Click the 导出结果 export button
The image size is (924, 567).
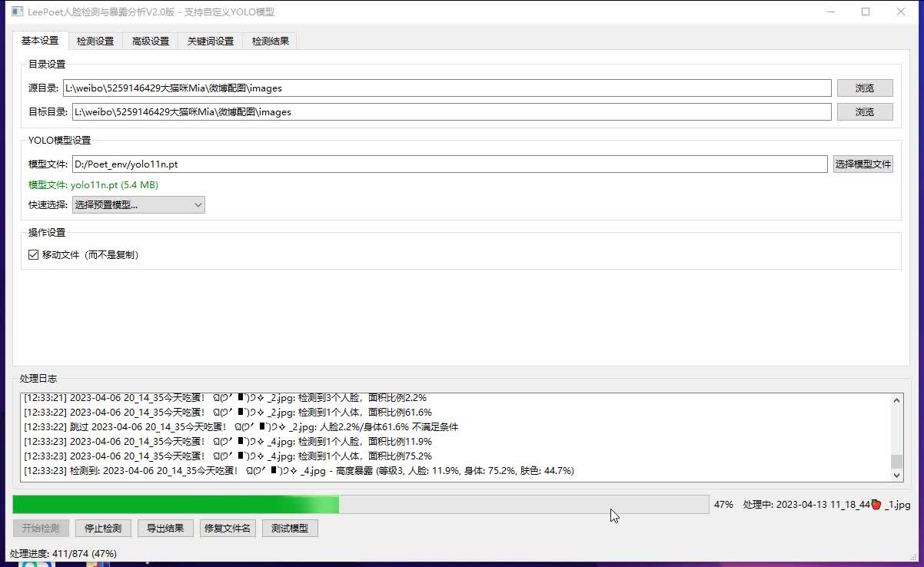[166, 529]
